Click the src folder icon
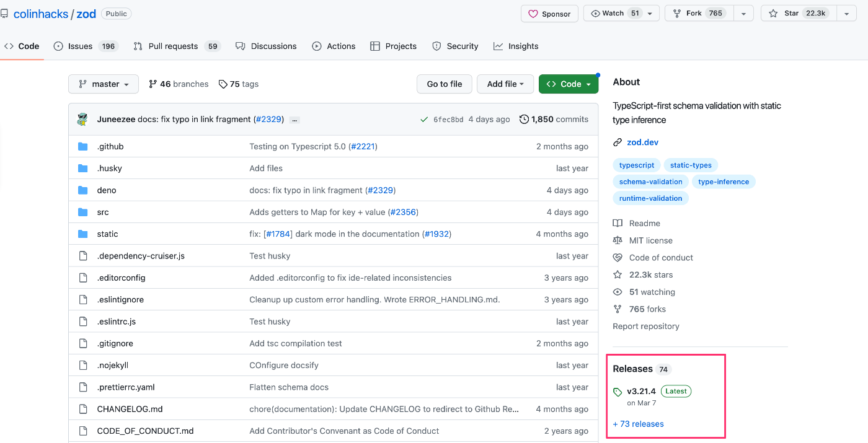This screenshot has height=443, width=868. coord(83,213)
